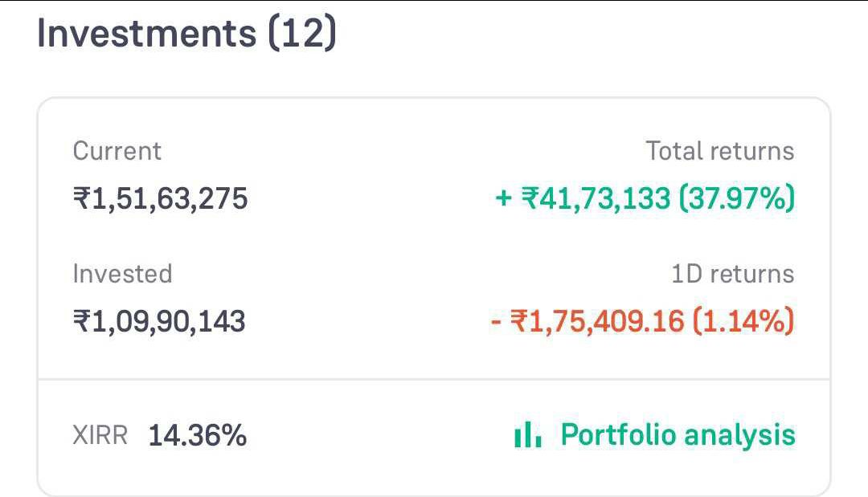The width and height of the screenshot is (868, 497).
Task: Click the green plus sign before total returns
Action: [x=503, y=198]
